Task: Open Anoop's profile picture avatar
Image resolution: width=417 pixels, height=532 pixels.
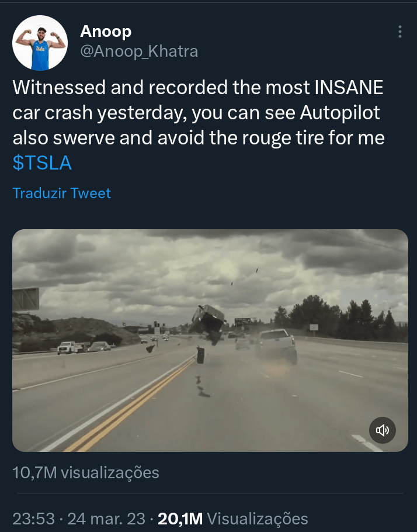Action: 40,43
